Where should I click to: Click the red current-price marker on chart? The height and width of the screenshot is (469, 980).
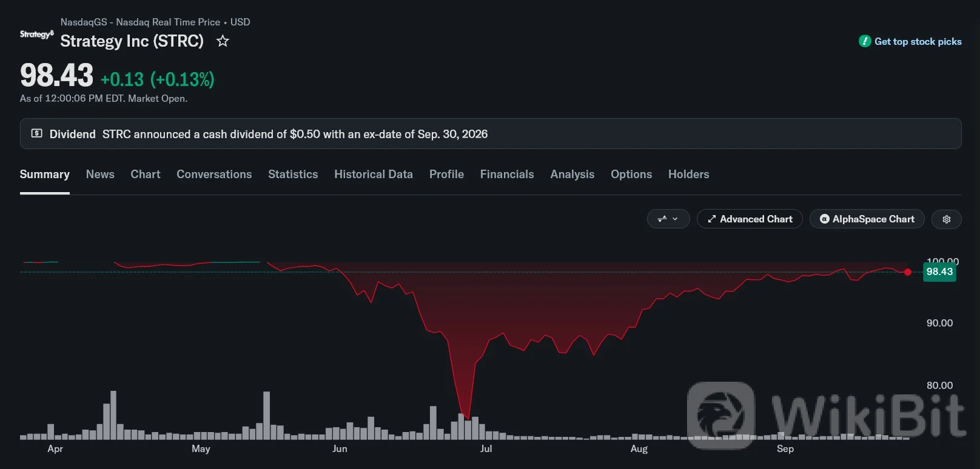click(907, 272)
